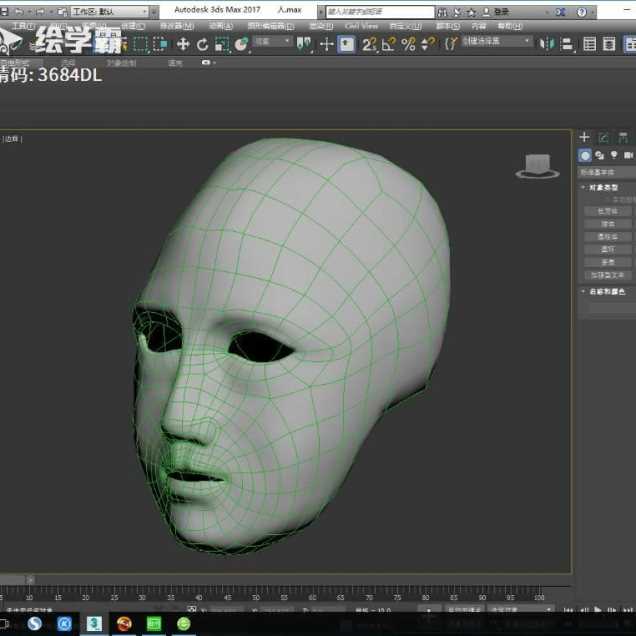The height and width of the screenshot is (636, 636).
Task: Select the Move tool in main toolbar
Action: [183, 44]
